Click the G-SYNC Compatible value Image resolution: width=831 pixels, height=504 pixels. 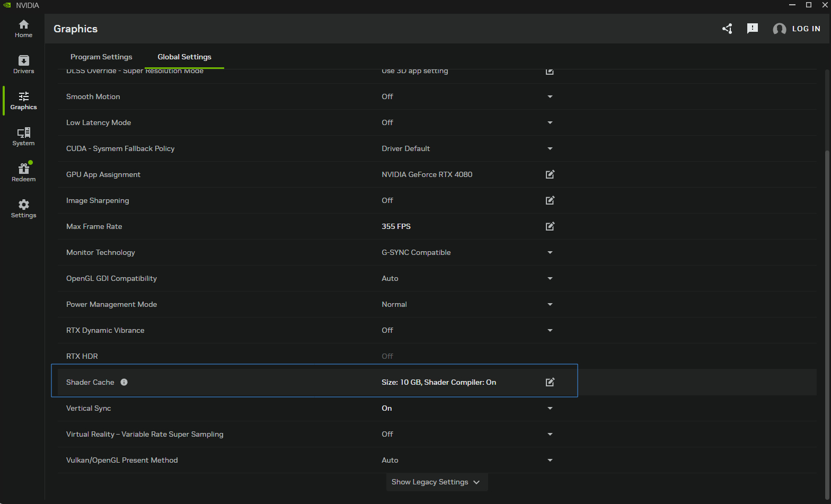pyautogui.click(x=416, y=252)
